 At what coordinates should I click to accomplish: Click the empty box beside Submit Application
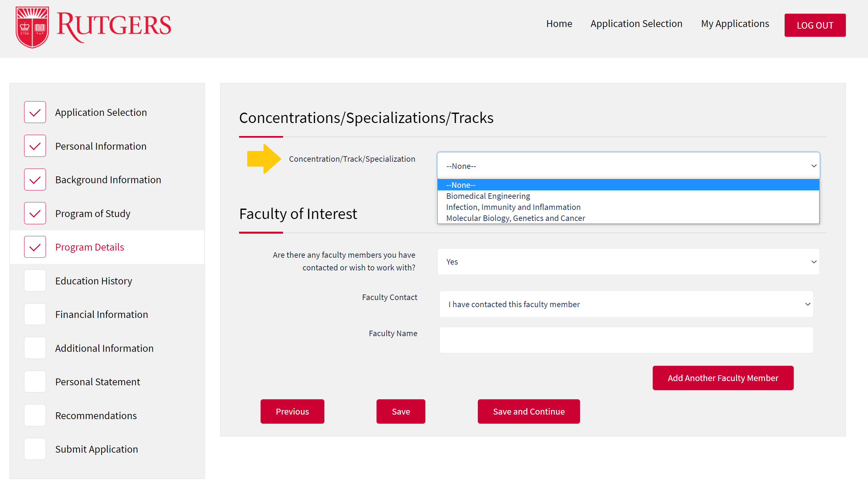(35, 449)
